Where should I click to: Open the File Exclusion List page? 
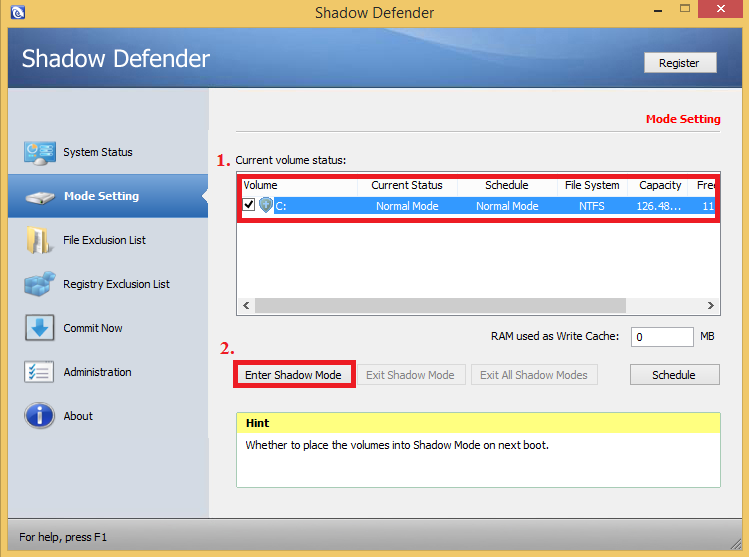(x=105, y=240)
